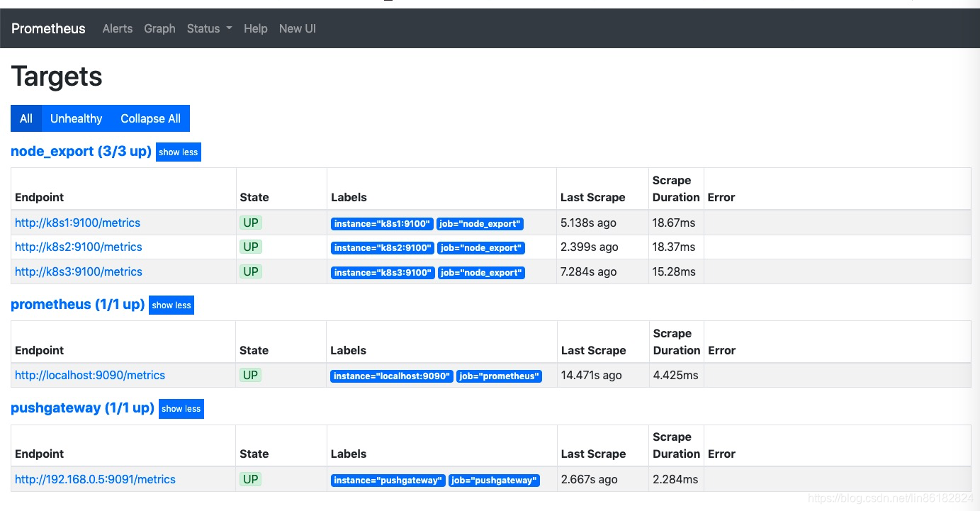Click the UP state badge for k8s2
Screen dimensions: 980x511
click(x=251, y=247)
